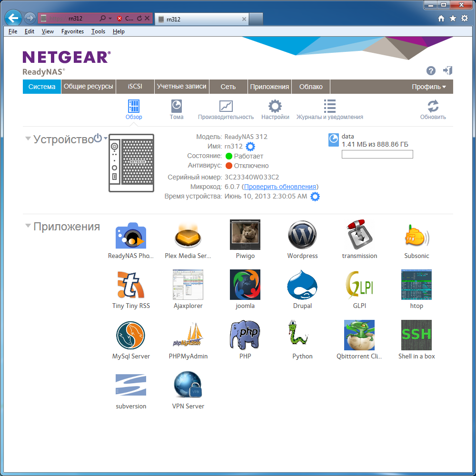Switch to the Учетные записи tab
Screen dimensions: 476x476
click(181, 87)
